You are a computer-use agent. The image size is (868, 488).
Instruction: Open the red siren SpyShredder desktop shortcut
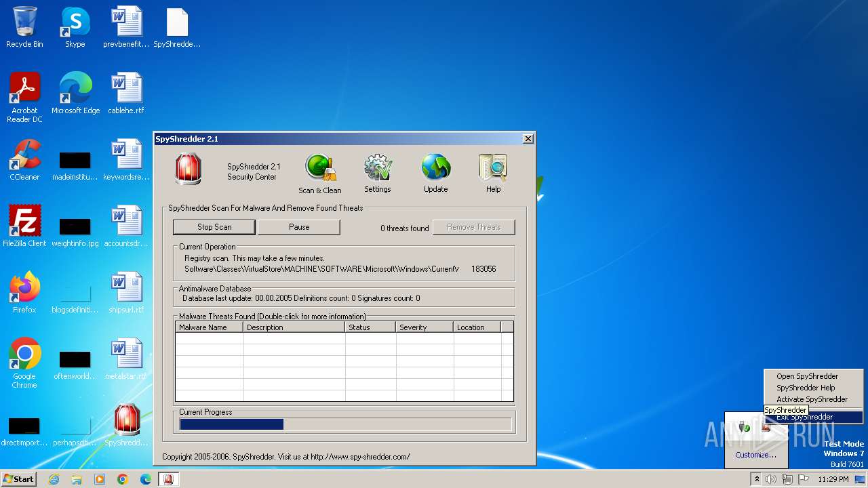coord(126,426)
